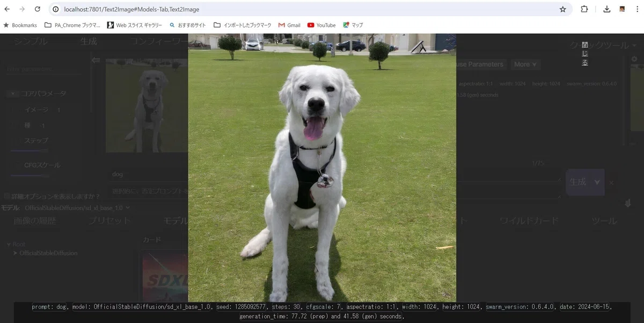Open the Bookmarks star shortcut
Image resolution: width=644 pixels, height=323 pixels.
20,25
